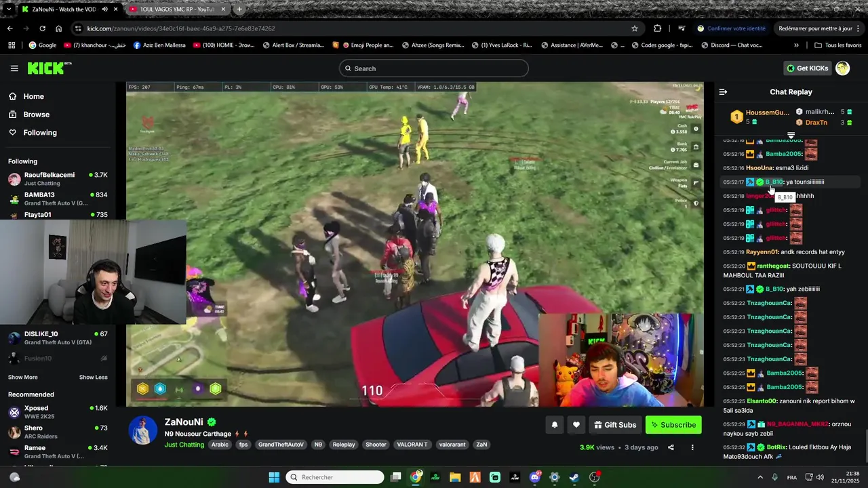Open the Tous les favoris bookmarks folder

tap(838, 45)
